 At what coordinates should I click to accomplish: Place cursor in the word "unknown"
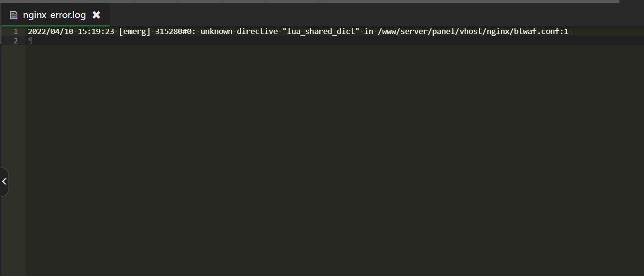pos(216,32)
